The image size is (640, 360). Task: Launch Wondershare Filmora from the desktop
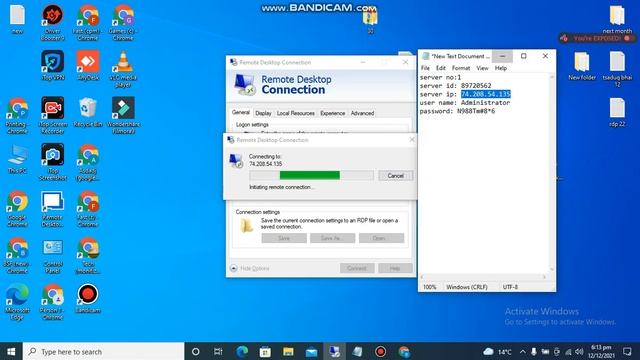[x=123, y=115]
